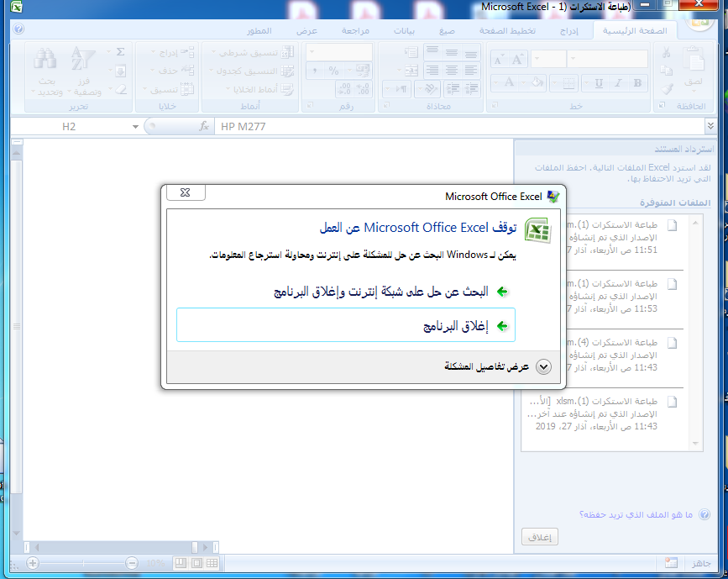
Task: Switch to Page Layout view in status bar
Action: [196, 563]
